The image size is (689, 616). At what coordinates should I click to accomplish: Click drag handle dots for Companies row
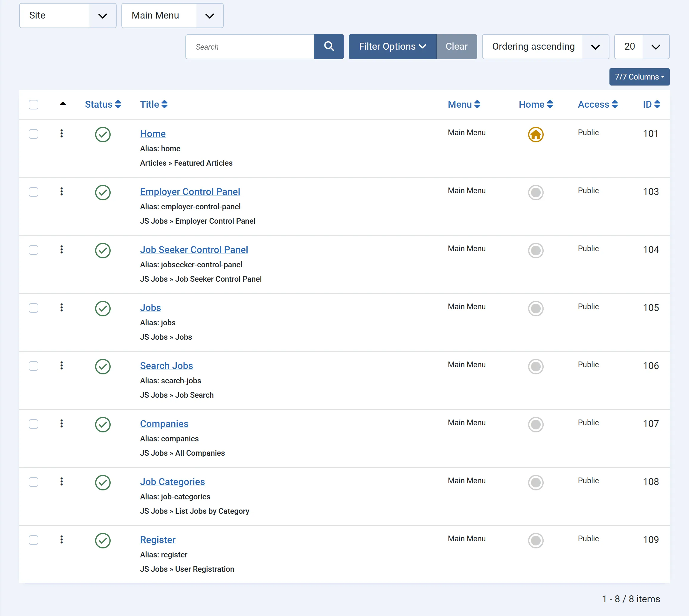tap(62, 423)
